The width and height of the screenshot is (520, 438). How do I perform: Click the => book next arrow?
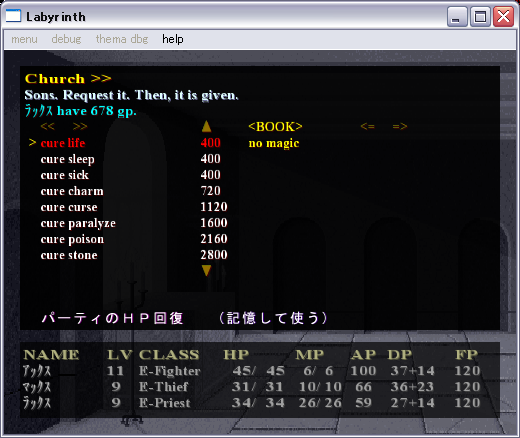point(400,127)
